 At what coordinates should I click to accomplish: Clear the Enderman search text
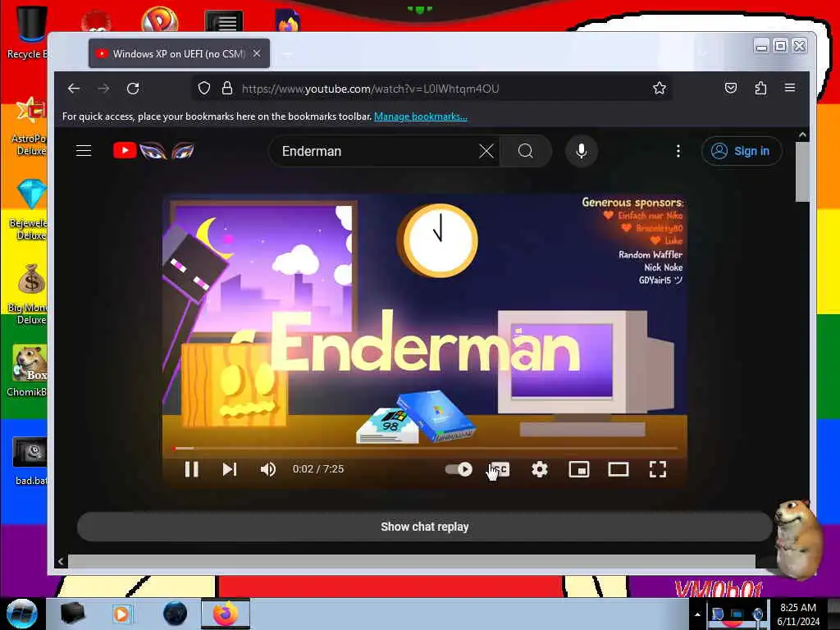click(x=486, y=151)
